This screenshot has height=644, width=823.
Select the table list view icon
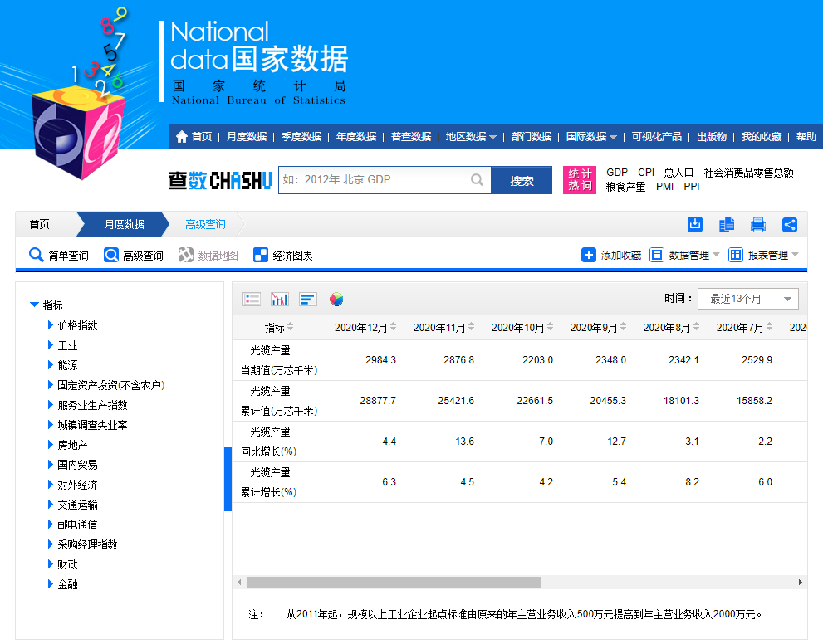pyautogui.click(x=252, y=298)
